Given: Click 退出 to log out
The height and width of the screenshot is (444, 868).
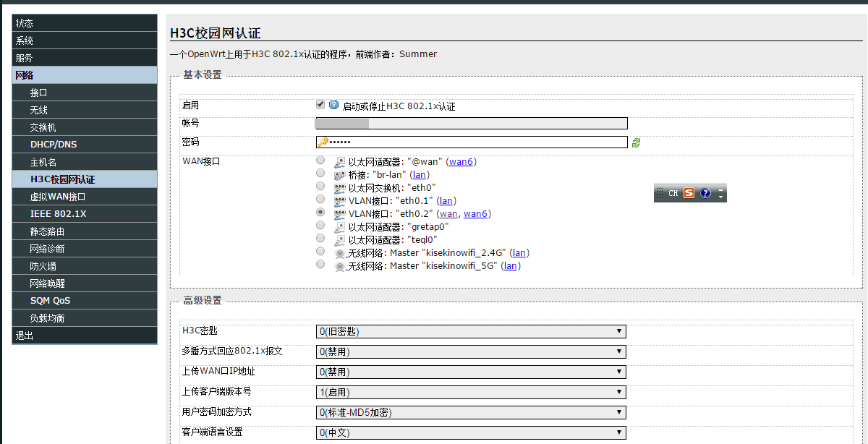Looking at the screenshot, I should 85,336.
